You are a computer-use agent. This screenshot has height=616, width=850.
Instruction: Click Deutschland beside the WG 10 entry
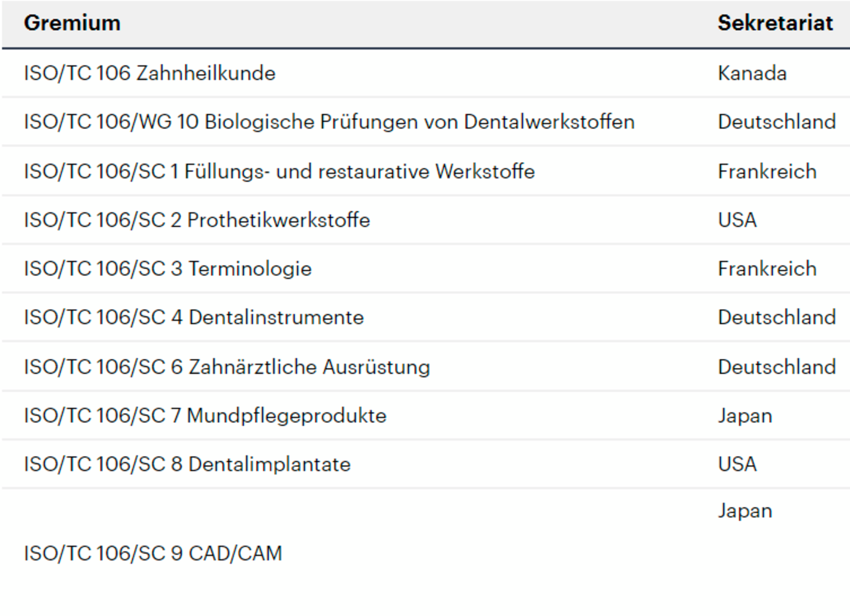[777, 122]
